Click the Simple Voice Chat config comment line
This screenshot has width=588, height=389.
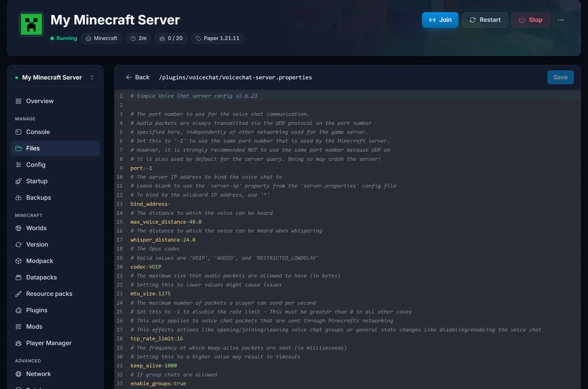click(194, 96)
